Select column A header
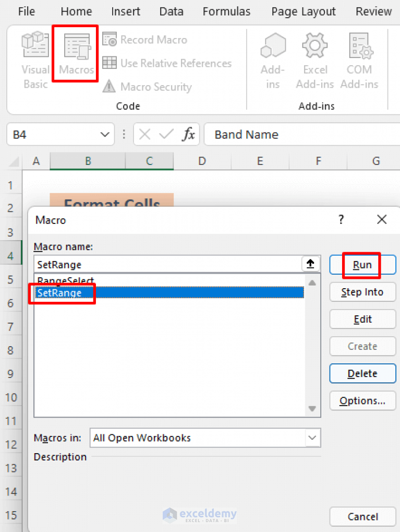This screenshot has width=400, height=532. [37, 161]
